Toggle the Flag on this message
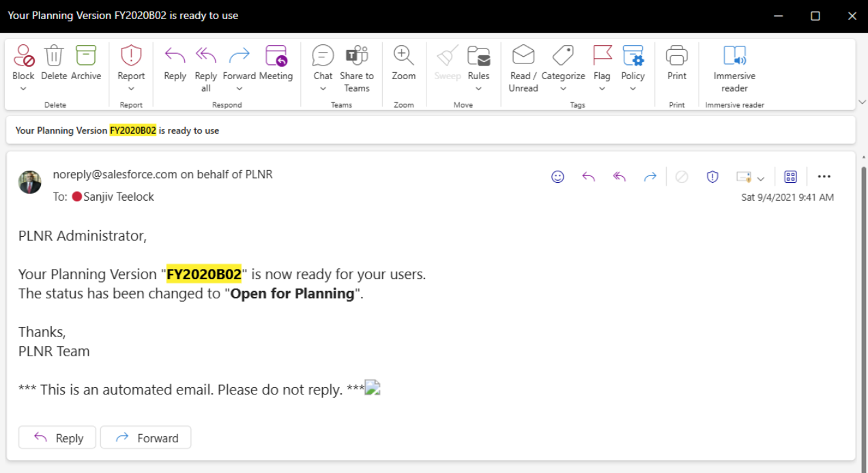The image size is (868, 473). (x=602, y=56)
